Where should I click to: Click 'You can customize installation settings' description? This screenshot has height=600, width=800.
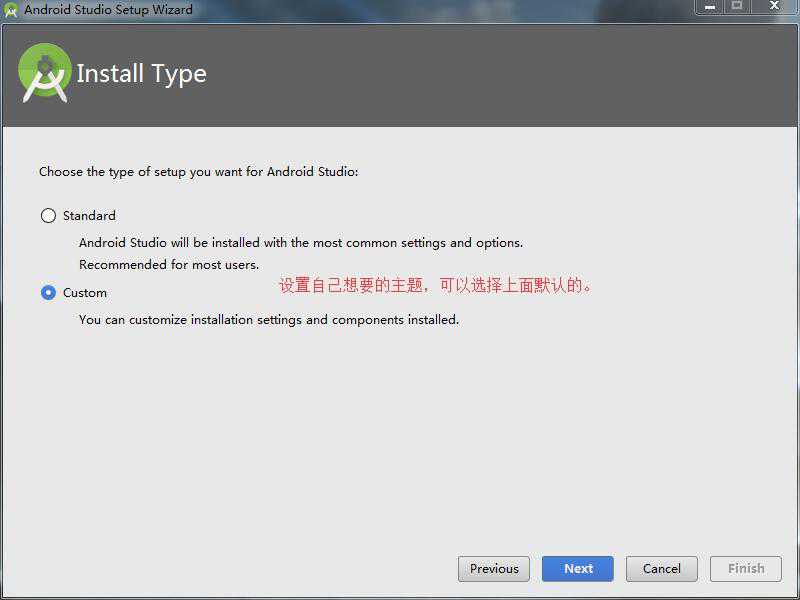tap(269, 320)
